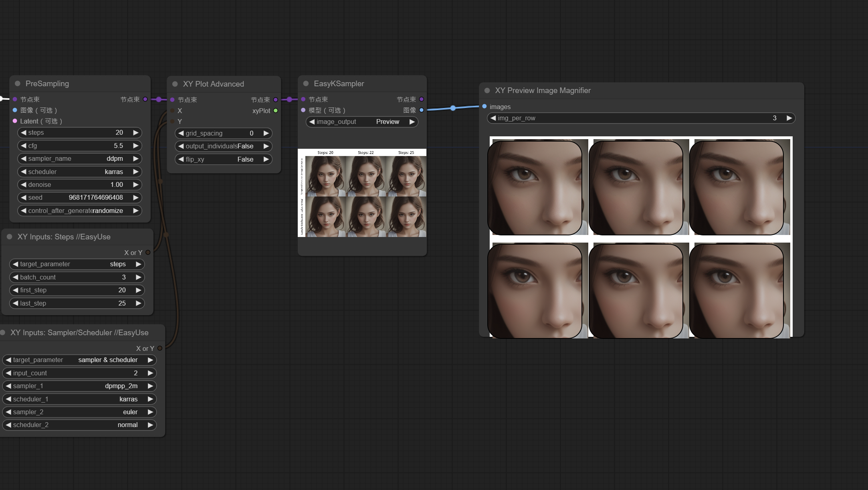
Task: Increase img_per_row with right arrow
Action: 789,118
